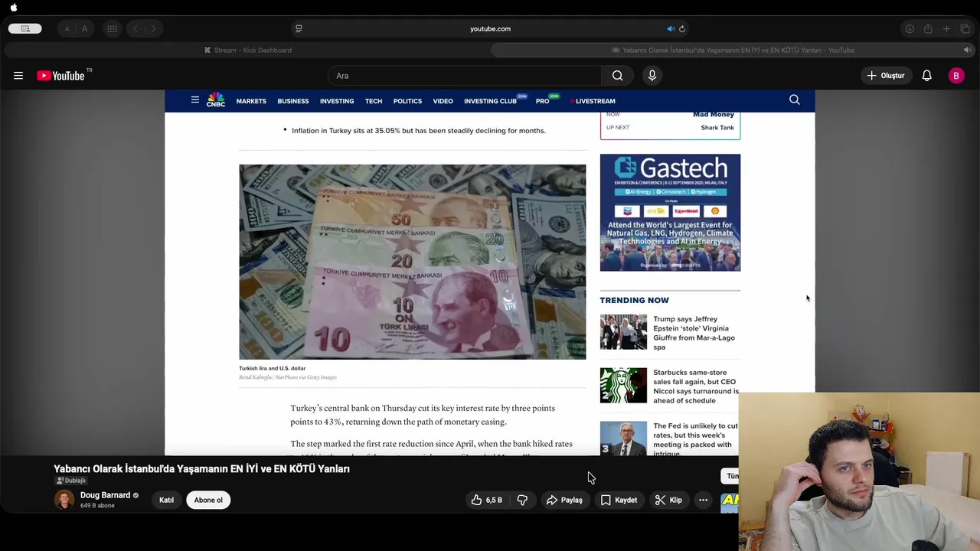Open the Safari start page grid
The width and height of the screenshot is (980, 551).
click(112, 29)
